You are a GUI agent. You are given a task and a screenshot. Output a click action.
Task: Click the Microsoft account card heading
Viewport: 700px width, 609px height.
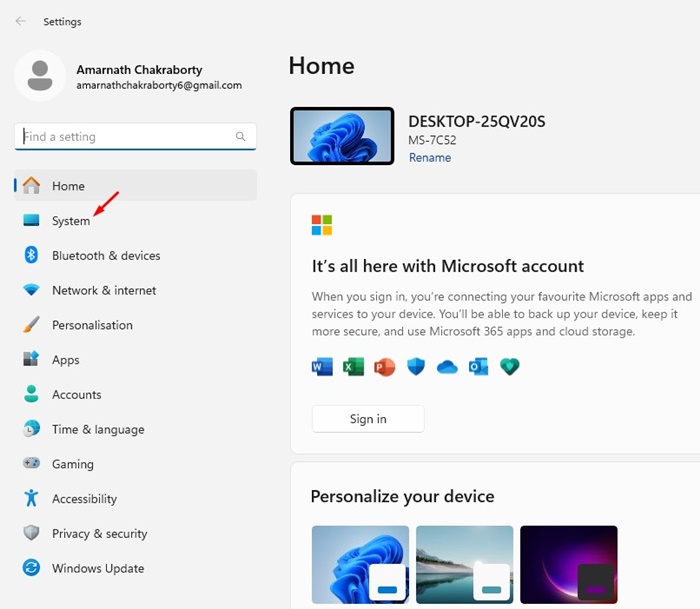coord(448,266)
